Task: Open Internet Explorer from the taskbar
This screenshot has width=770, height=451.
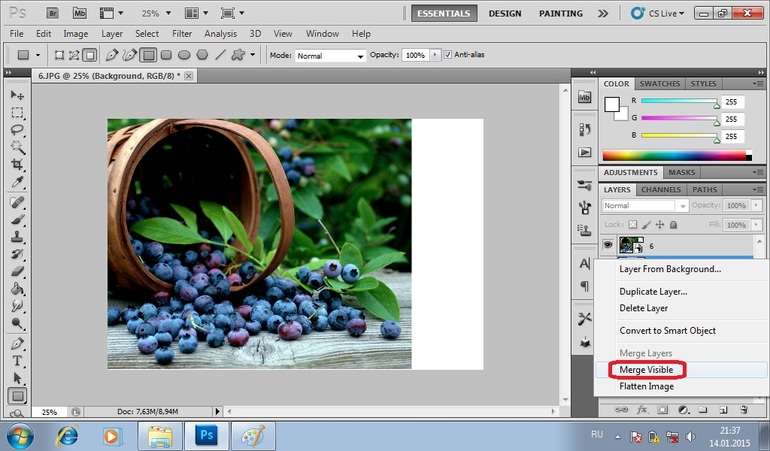Action: pyautogui.click(x=67, y=436)
